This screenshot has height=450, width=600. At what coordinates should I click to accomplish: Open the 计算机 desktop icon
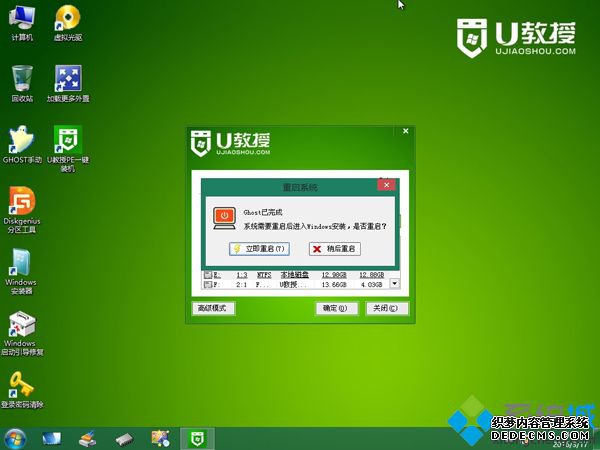[x=22, y=23]
